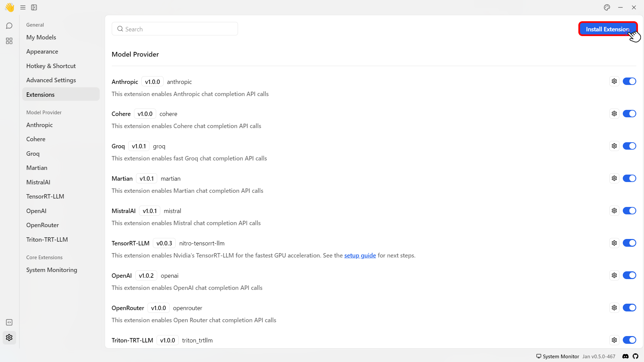Open Cohere extension settings gear

[x=614, y=114]
